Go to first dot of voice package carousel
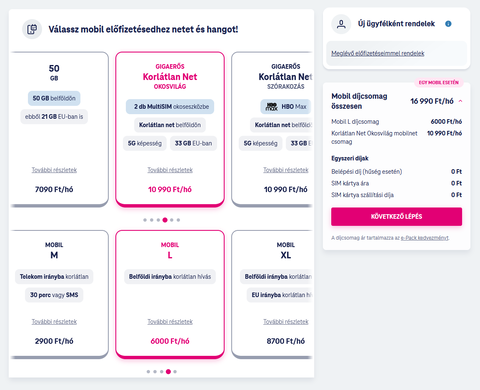The image size is (480, 390). pos(148,372)
